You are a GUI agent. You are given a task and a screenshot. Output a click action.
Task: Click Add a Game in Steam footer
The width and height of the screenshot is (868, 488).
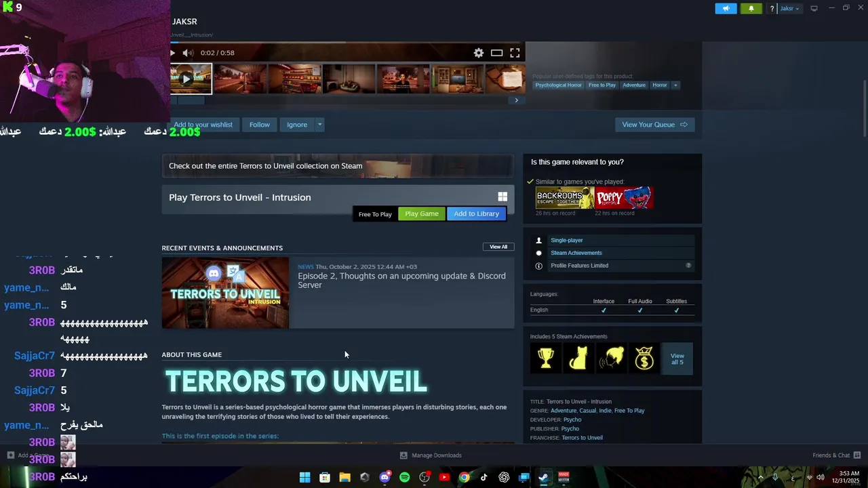coord(28,455)
